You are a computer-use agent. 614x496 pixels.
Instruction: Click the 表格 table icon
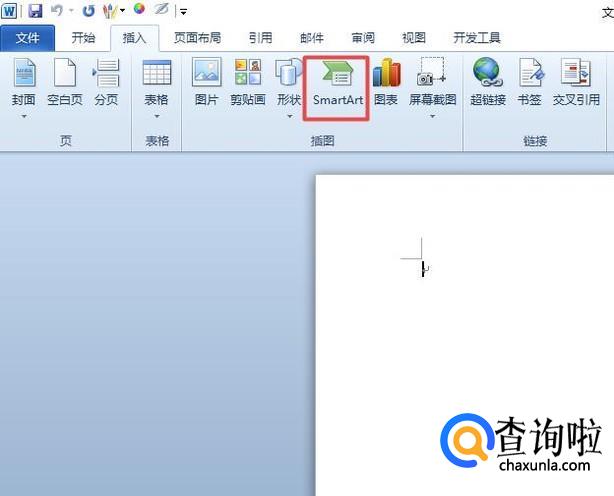[x=157, y=81]
